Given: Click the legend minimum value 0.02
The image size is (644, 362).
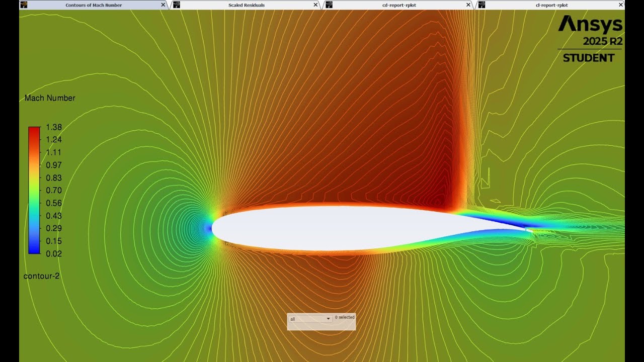Looking at the screenshot, I should click(53, 253).
